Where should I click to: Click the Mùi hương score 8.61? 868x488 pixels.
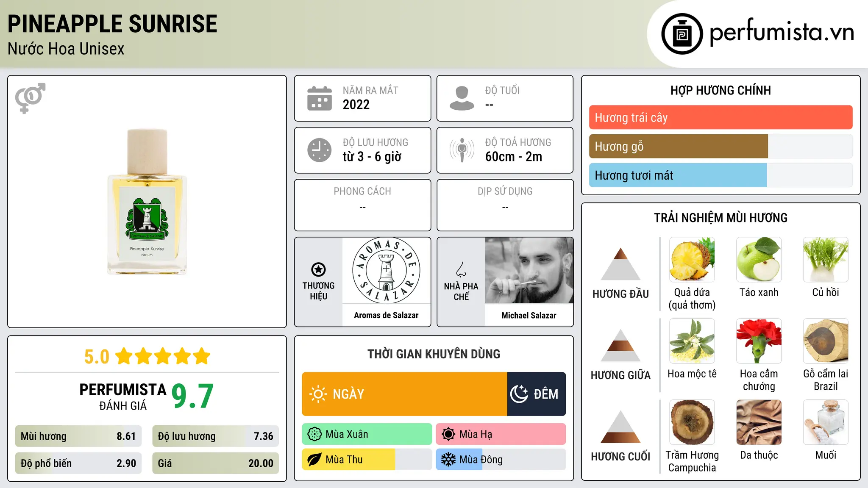tap(126, 436)
